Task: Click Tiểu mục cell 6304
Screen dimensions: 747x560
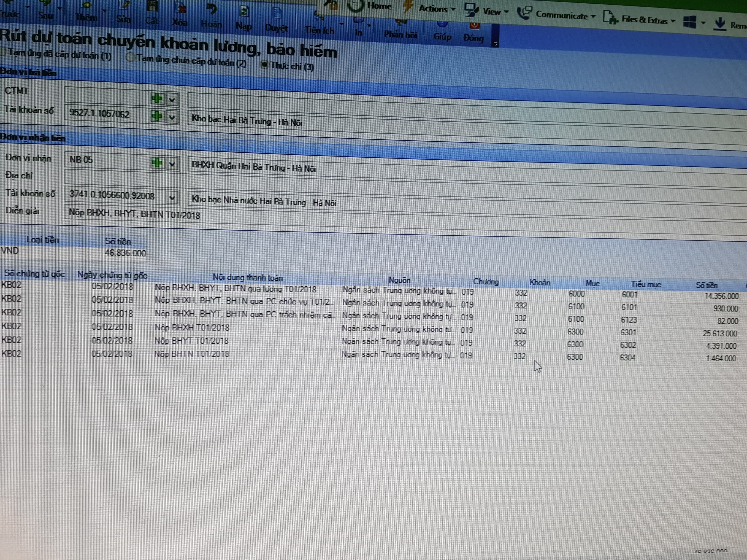Action: [x=628, y=358]
